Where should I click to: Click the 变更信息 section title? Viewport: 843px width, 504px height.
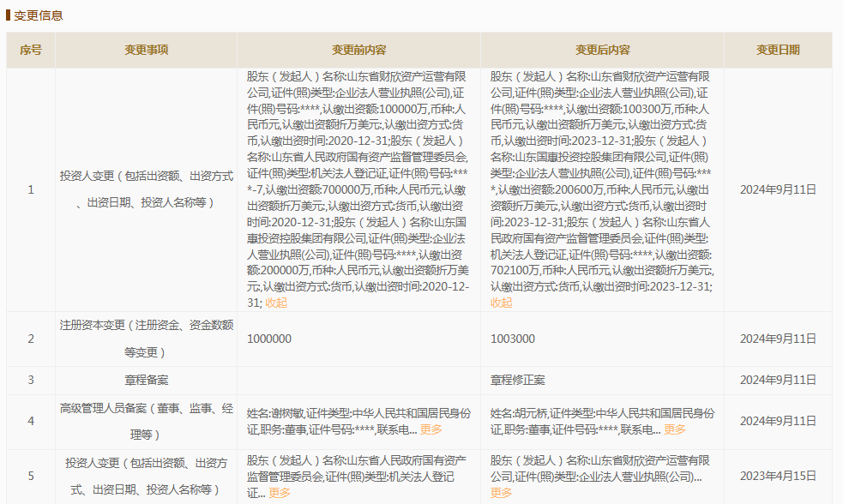point(39,15)
